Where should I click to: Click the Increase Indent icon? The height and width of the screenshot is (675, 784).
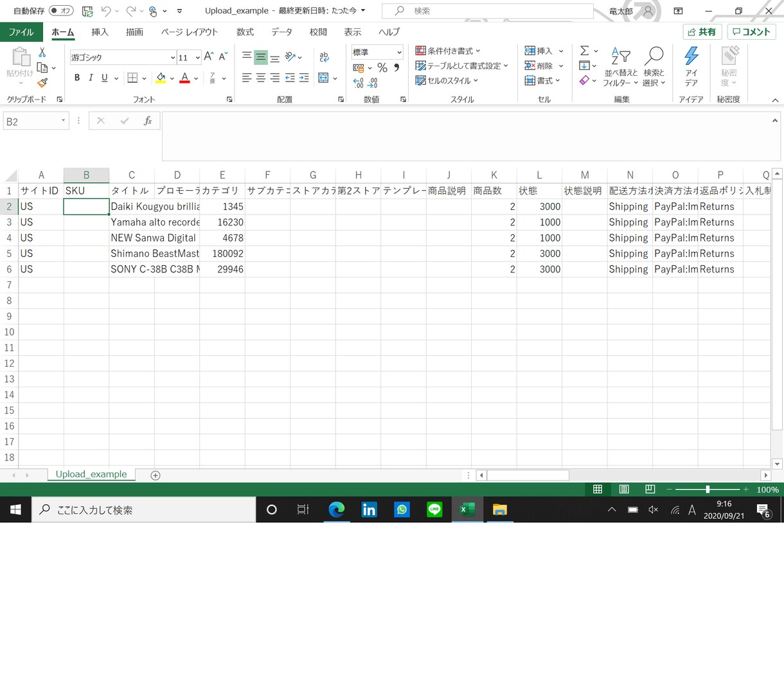(x=304, y=78)
